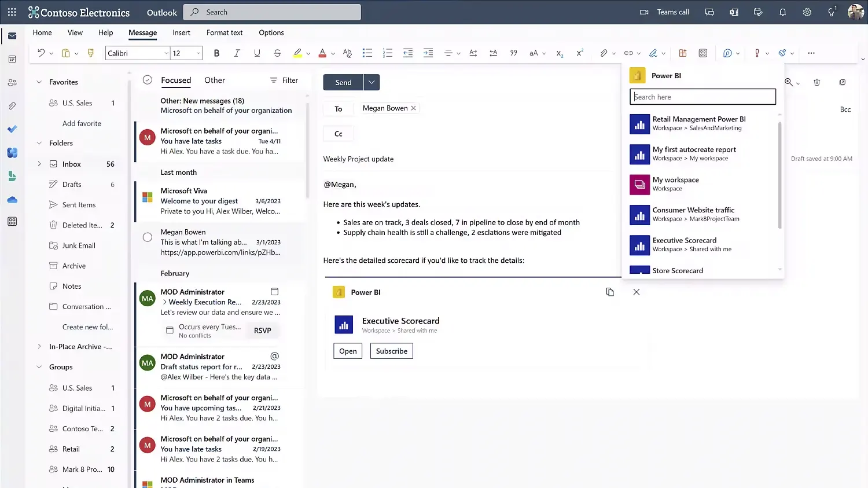Click the attach file paperclip icon

[x=604, y=53]
